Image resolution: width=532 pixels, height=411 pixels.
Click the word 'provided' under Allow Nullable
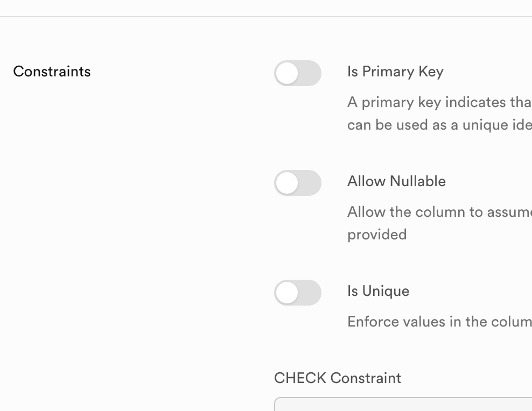click(377, 235)
